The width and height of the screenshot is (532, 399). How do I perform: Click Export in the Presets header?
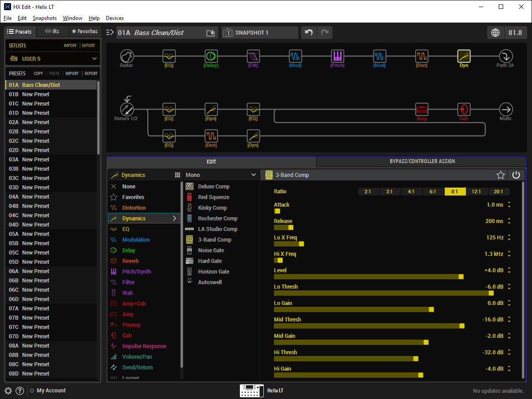pos(91,74)
